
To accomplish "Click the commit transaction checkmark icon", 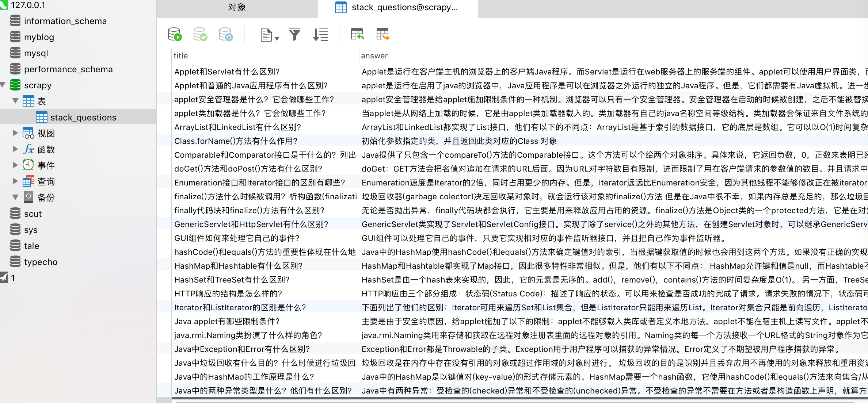I will pyautogui.click(x=200, y=34).
